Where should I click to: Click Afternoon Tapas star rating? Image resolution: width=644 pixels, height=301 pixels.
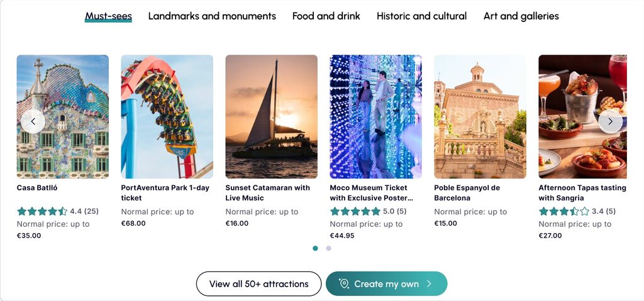coord(563,211)
